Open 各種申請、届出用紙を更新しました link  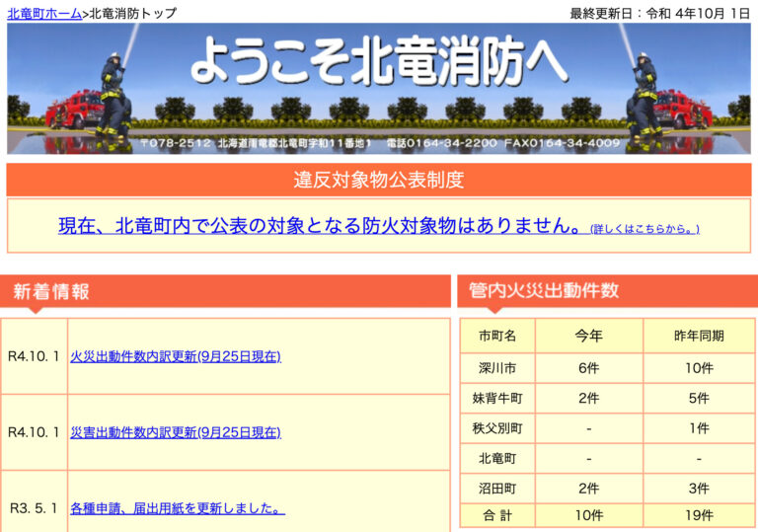[x=178, y=508]
